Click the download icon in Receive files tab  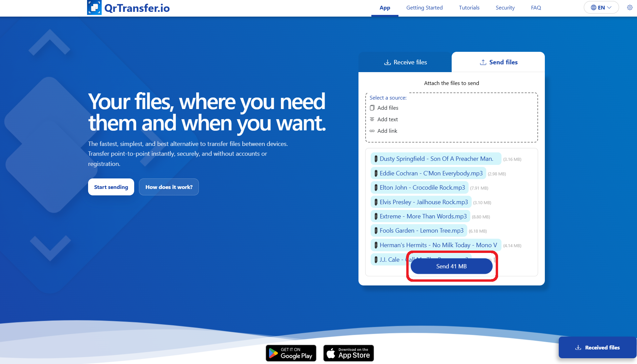click(387, 62)
